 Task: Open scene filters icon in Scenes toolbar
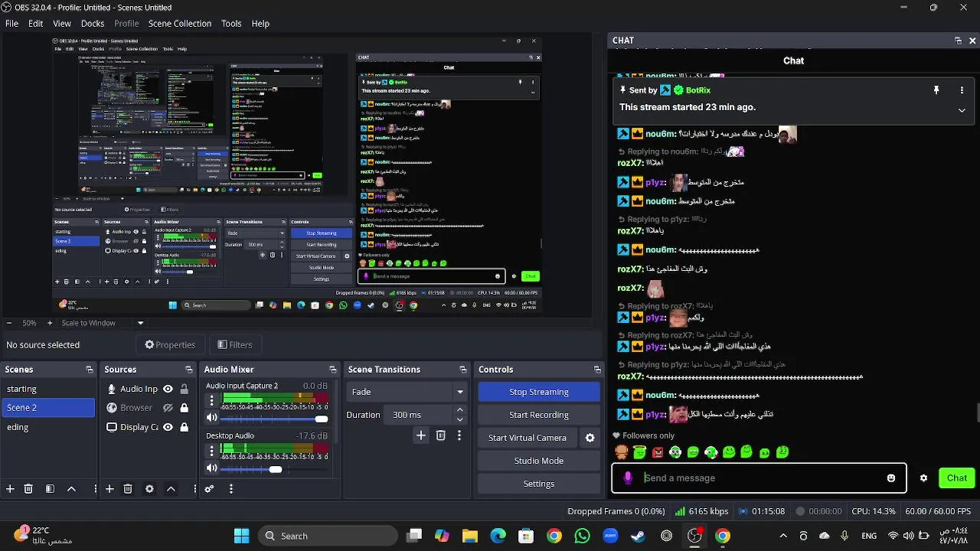tap(50, 489)
